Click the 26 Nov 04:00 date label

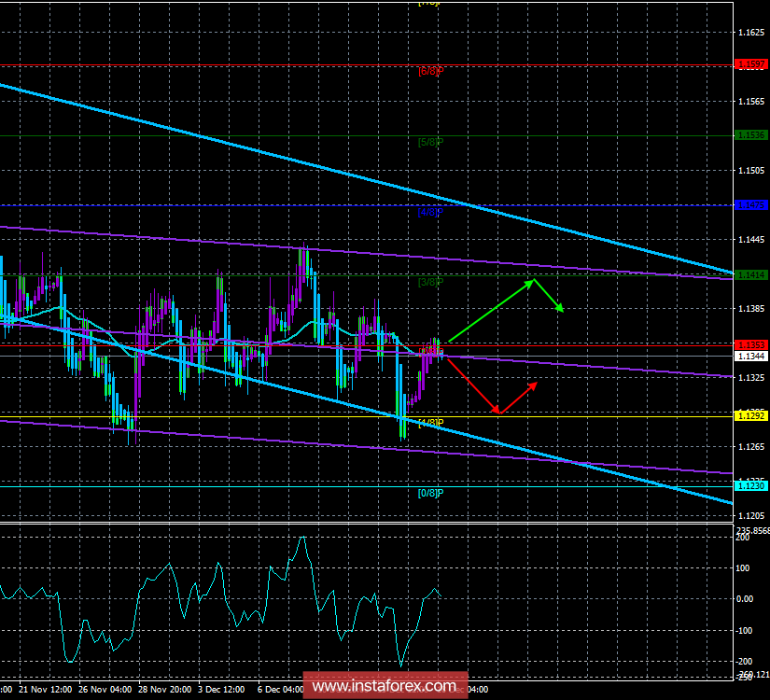tap(105, 689)
